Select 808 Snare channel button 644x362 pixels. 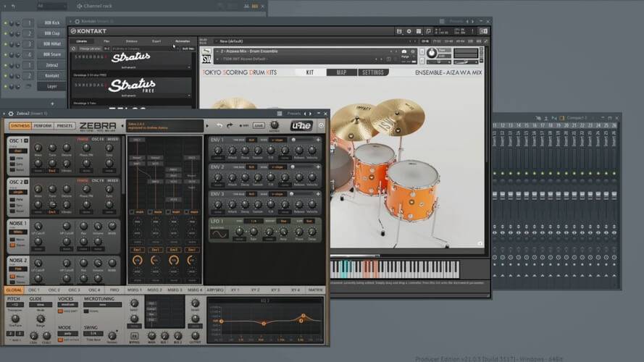coord(51,54)
